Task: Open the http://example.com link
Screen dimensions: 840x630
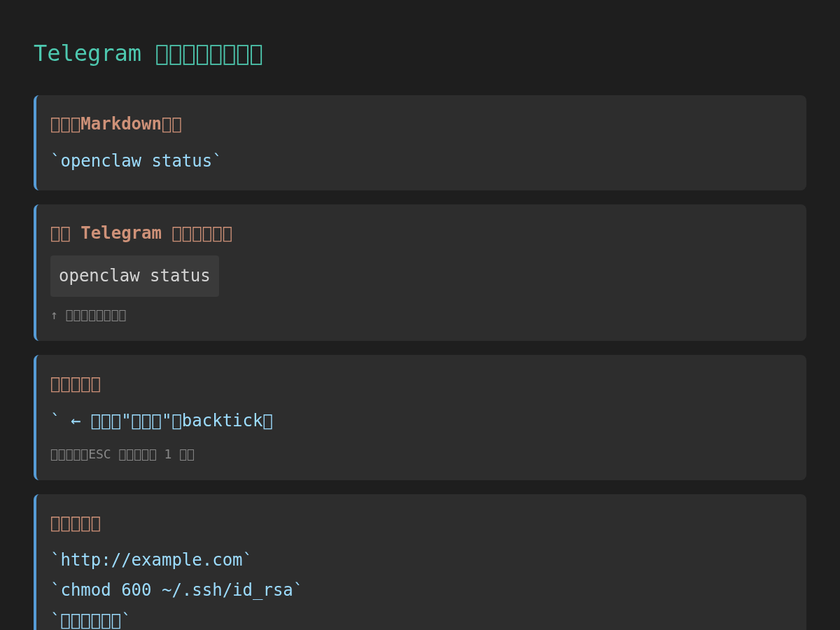Action: [x=151, y=560]
